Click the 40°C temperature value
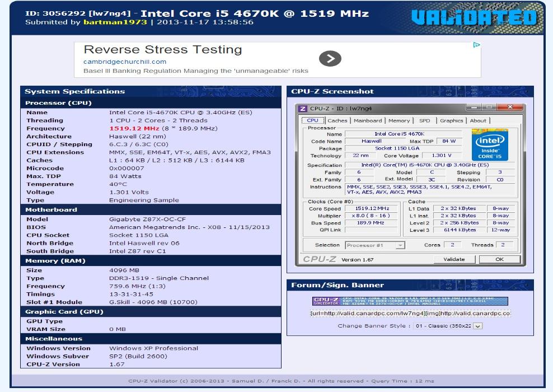Screen dimensions: 553x392 point(118,184)
